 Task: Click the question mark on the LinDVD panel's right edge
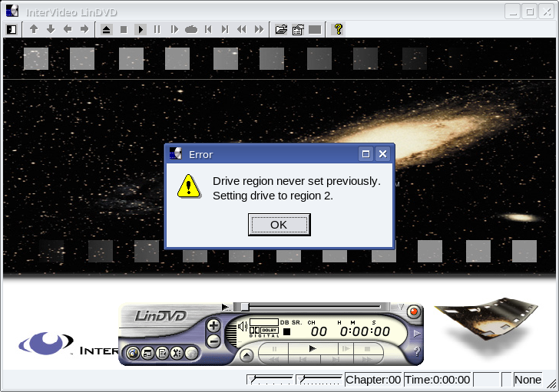pos(416,352)
